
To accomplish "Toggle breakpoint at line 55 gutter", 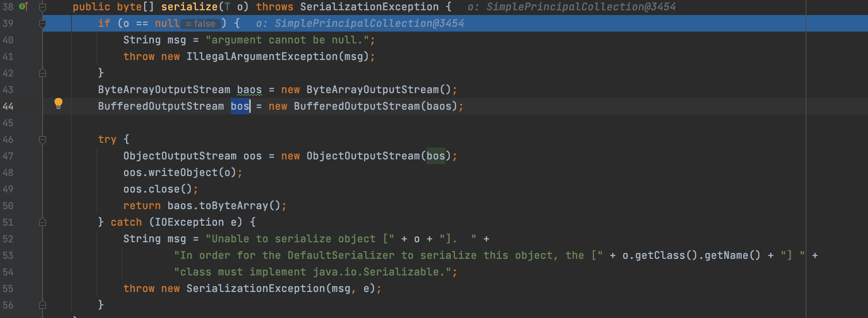I will pyautogui.click(x=24, y=289).
